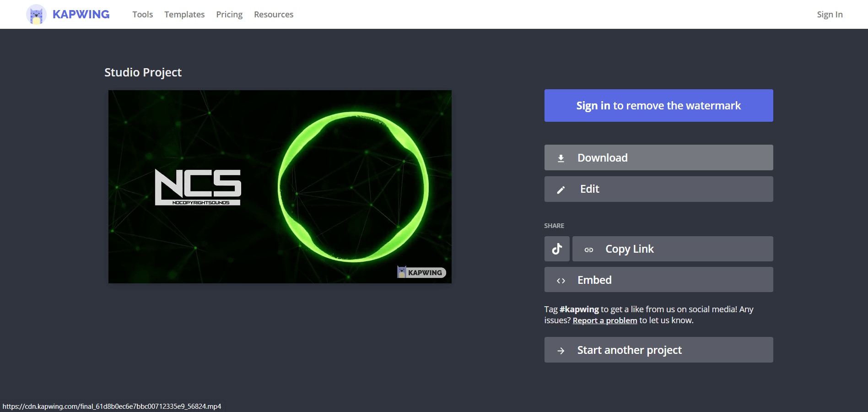Get the Embed code

point(658,280)
